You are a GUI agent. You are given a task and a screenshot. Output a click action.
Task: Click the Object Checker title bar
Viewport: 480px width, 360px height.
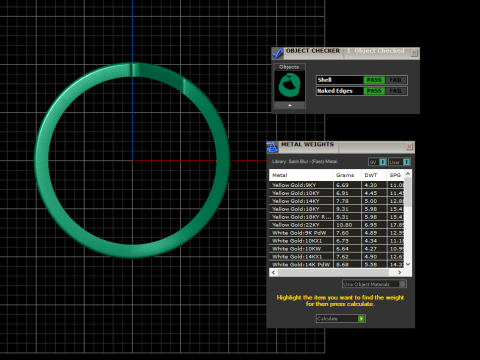click(346, 53)
